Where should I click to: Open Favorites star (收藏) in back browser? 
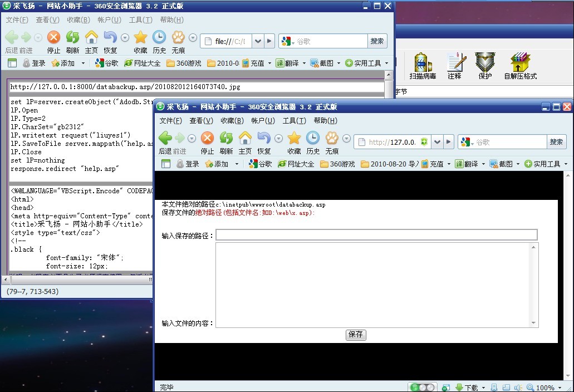tap(140, 37)
